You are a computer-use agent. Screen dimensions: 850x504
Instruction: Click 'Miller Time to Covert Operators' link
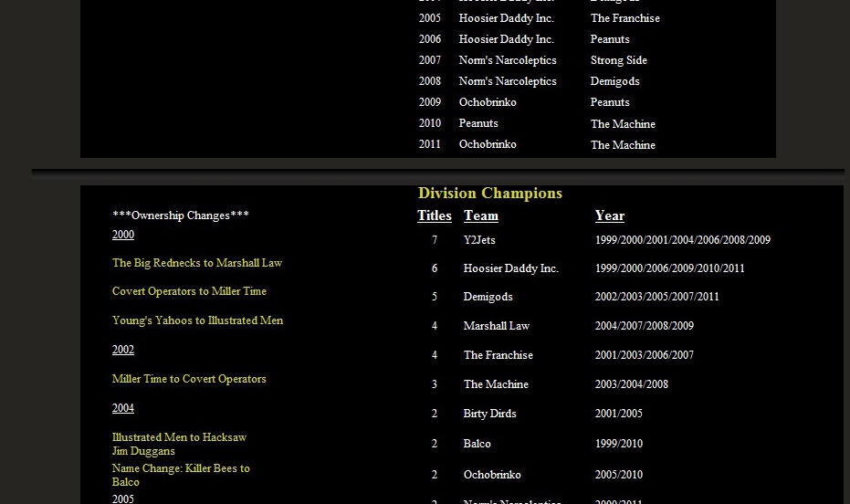[189, 379]
